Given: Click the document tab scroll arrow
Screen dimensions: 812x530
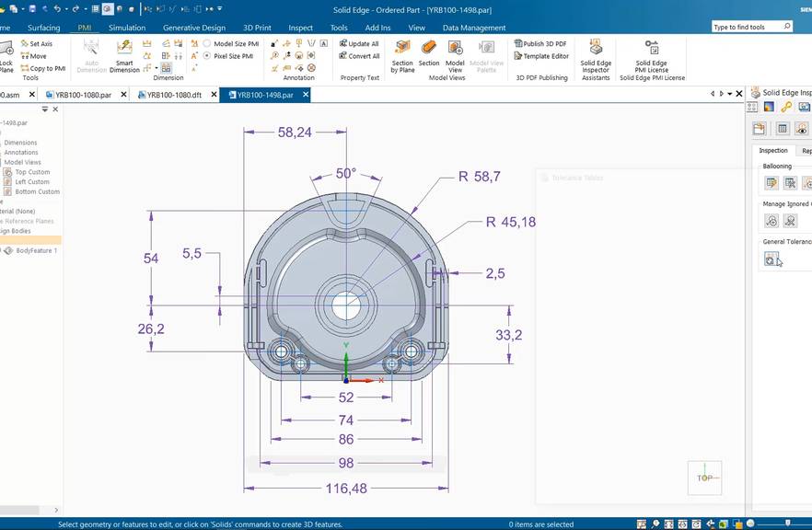Looking at the screenshot, I should pos(712,93).
